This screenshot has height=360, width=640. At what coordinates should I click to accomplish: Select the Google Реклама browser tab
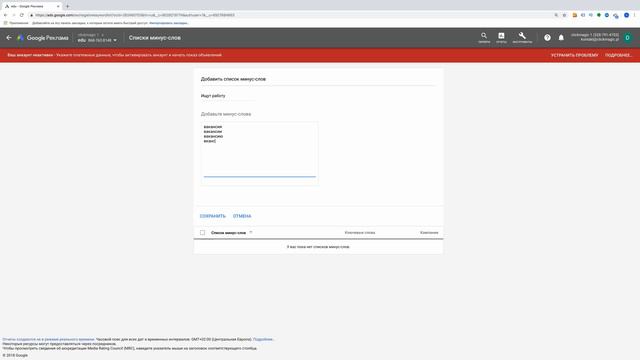(x=31, y=6)
